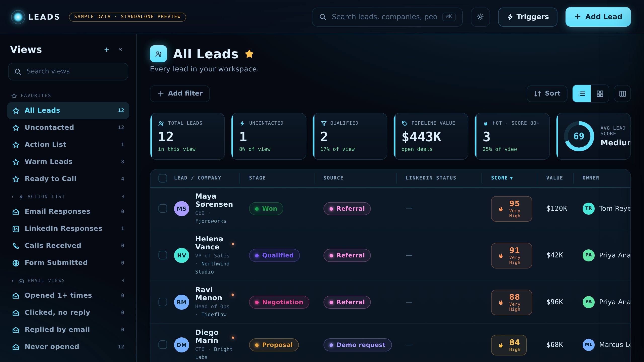Open the columns layout view
The image size is (644, 362).
(x=622, y=94)
